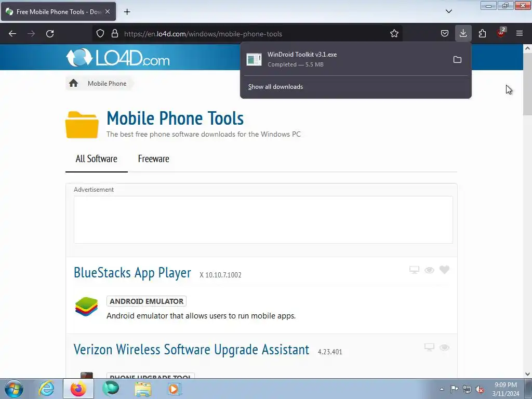The width and height of the screenshot is (532, 399).
Task: Click the forward navigation arrow
Action: [31, 34]
